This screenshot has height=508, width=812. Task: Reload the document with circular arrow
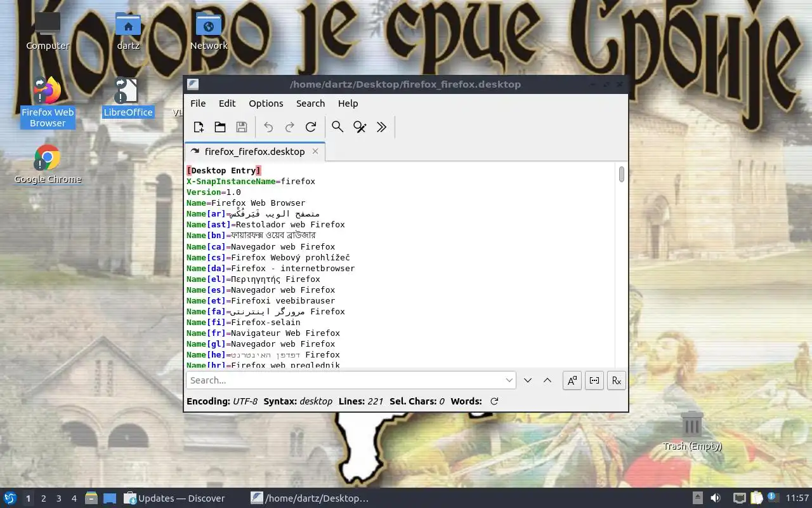(311, 127)
